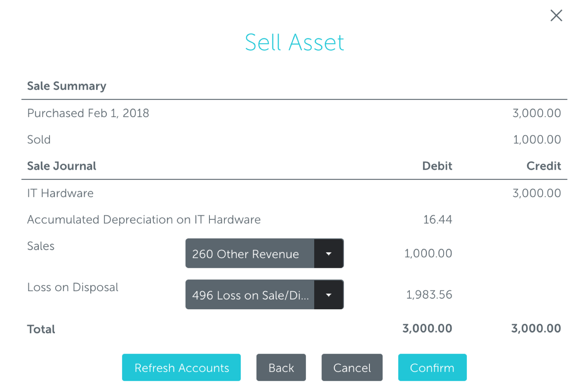Click the IT Hardware journal row
588x386 pixels.
(60, 193)
